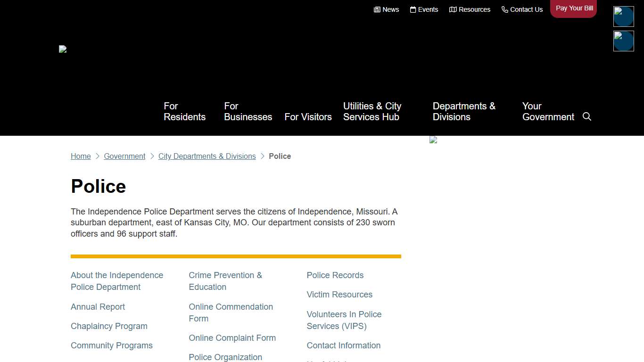Expand Utilities & City Services Hub menu
This screenshot has width=644, height=362.
[372, 112]
